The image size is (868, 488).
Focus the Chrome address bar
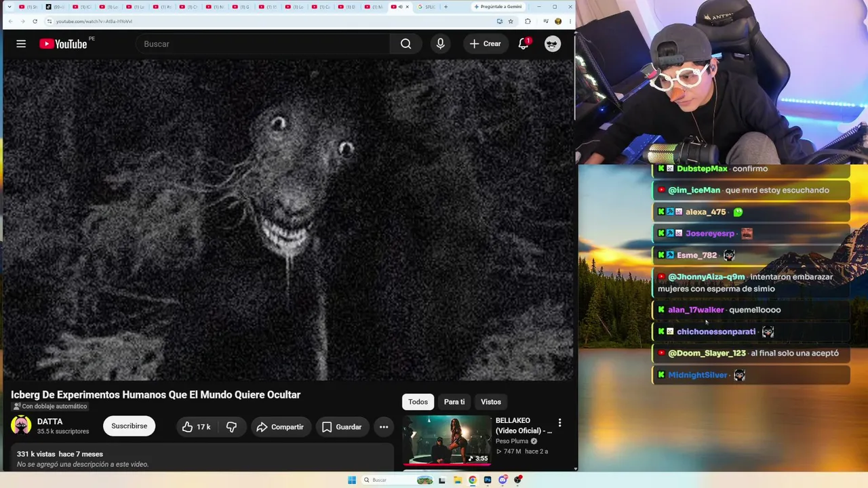pyautogui.click(x=271, y=21)
